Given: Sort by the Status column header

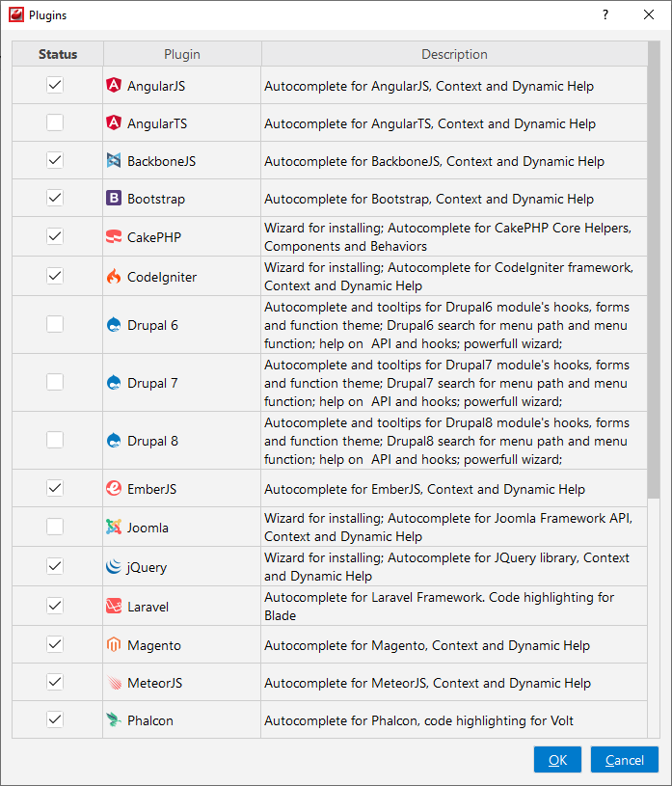Looking at the screenshot, I should pyautogui.click(x=58, y=54).
